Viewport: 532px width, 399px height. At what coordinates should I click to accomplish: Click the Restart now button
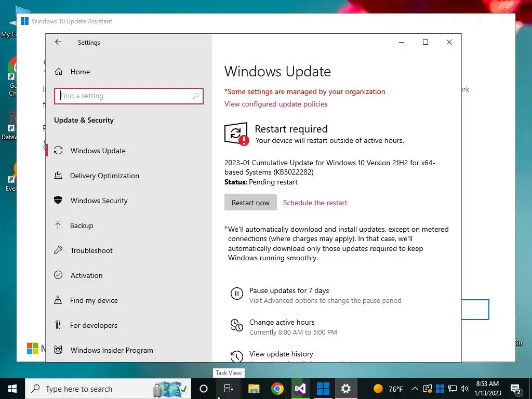(x=250, y=203)
